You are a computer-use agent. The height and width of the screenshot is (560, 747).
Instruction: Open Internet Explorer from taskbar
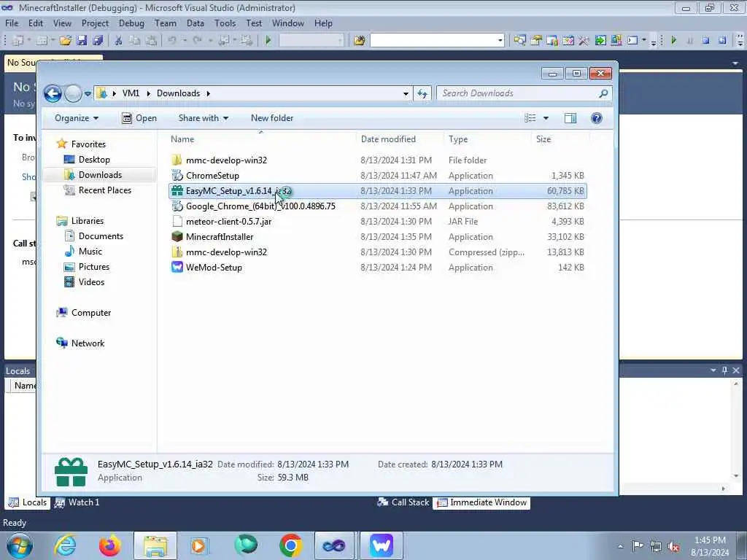tap(65, 545)
